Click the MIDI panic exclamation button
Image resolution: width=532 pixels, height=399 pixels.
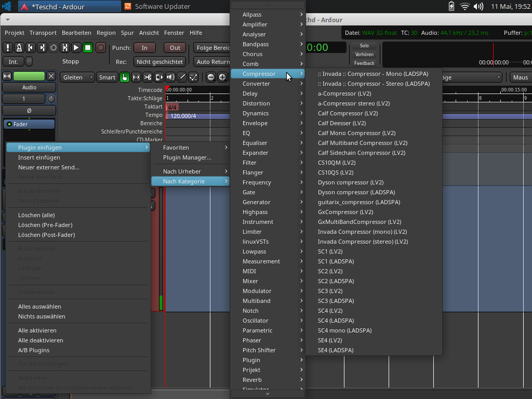tap(8, 48)
